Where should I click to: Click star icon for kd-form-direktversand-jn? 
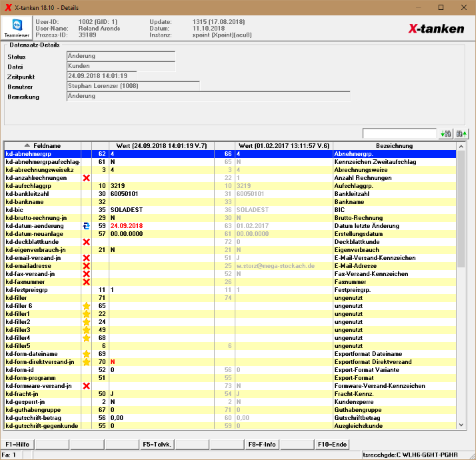coord(86,362)
